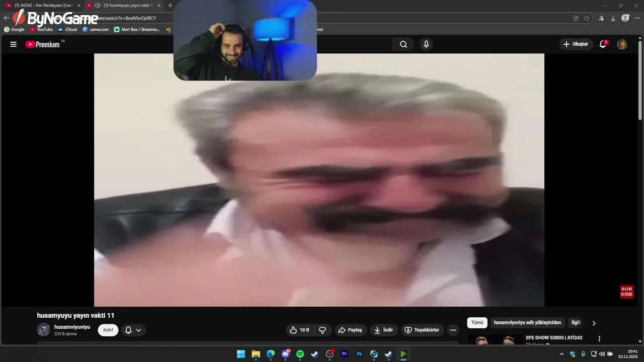644x362 pixels.
Task: Open Microsoft Edge from taskbar
Action: [x=271, y=354]
